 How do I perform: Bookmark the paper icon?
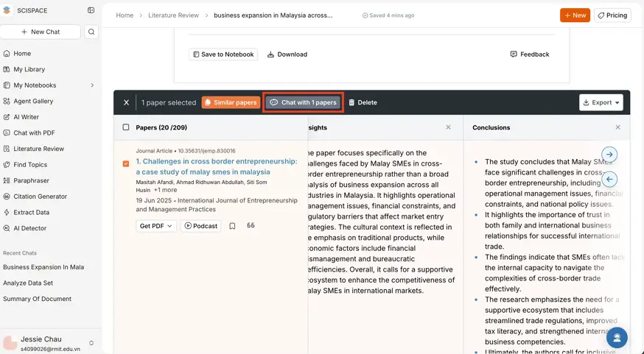tap(232, 226)
